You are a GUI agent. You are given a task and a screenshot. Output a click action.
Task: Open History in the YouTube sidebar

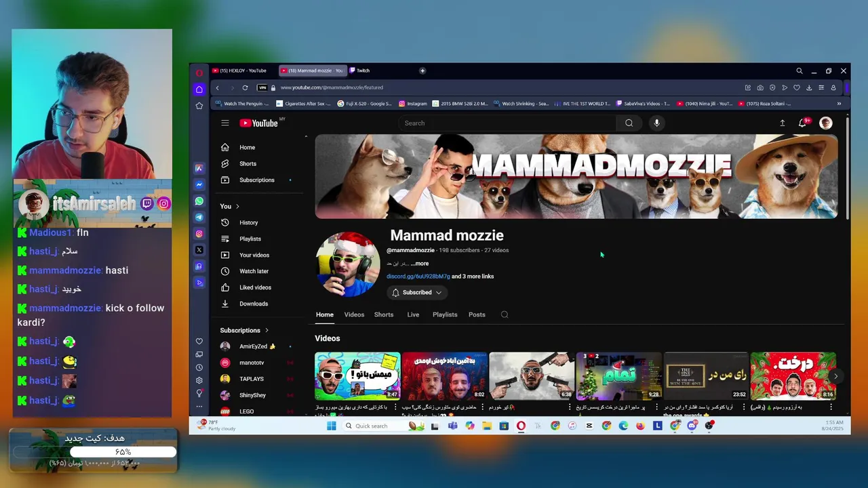258,222
